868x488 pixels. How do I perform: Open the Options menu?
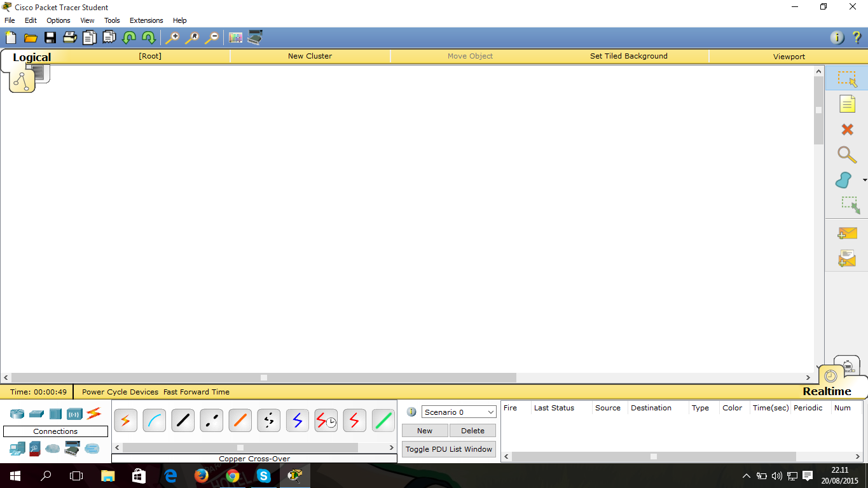click(59, 20)
